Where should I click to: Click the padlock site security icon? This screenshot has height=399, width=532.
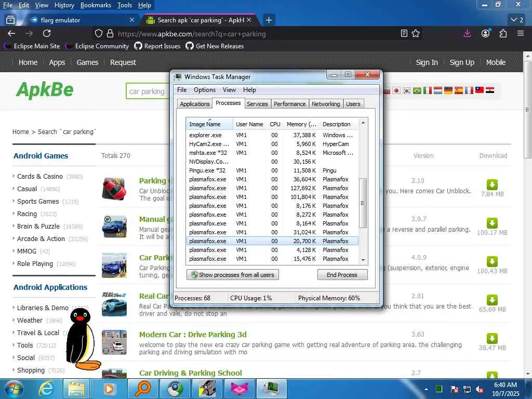[x=110, y=33]
